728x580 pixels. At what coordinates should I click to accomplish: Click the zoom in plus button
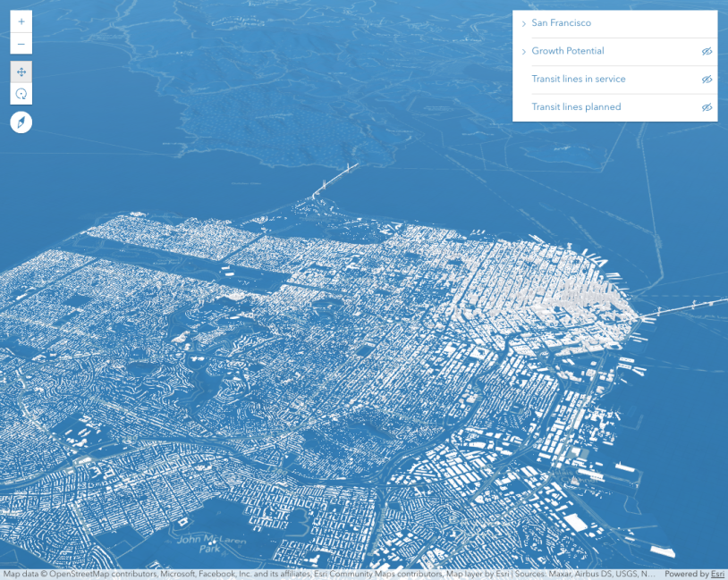(21, 21)
